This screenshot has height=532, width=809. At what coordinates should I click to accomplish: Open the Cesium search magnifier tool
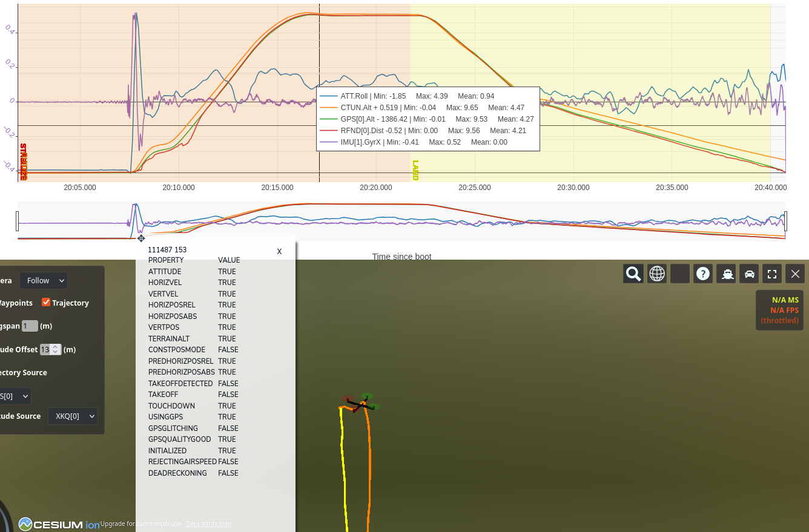click(633, 274)
